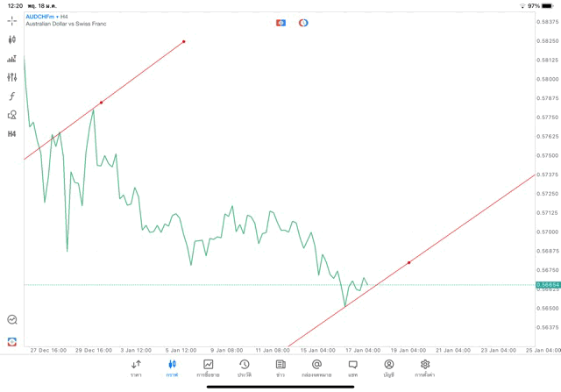Tap the red-blue trade icon at bottom left
The image size is (561, 392).
[x=12, y=341]
